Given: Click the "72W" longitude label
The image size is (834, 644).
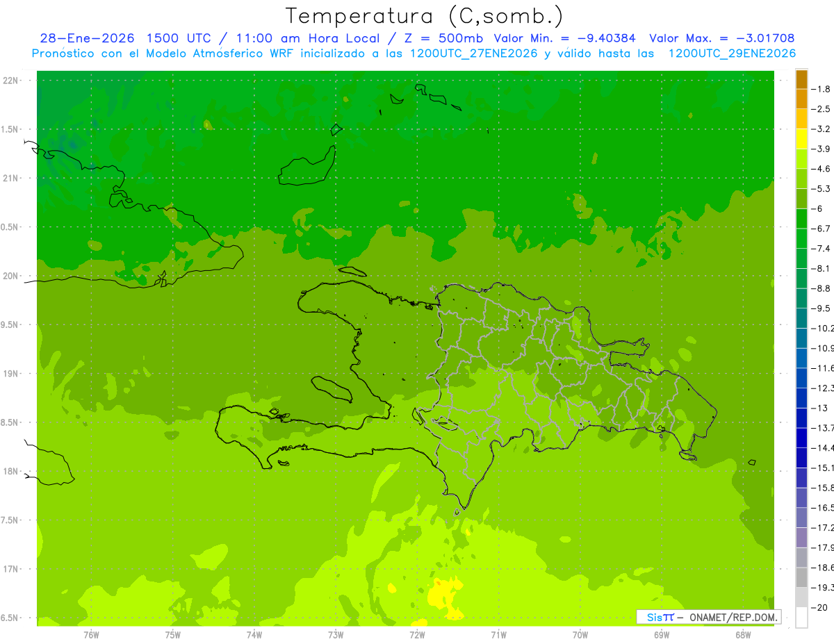Looking at the screenshot, I should (x=417, y=634).
